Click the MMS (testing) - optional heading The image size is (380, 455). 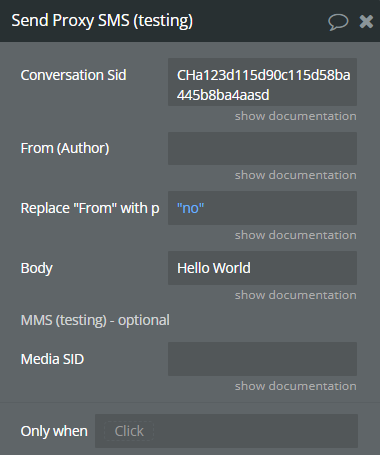pos(95,320)
